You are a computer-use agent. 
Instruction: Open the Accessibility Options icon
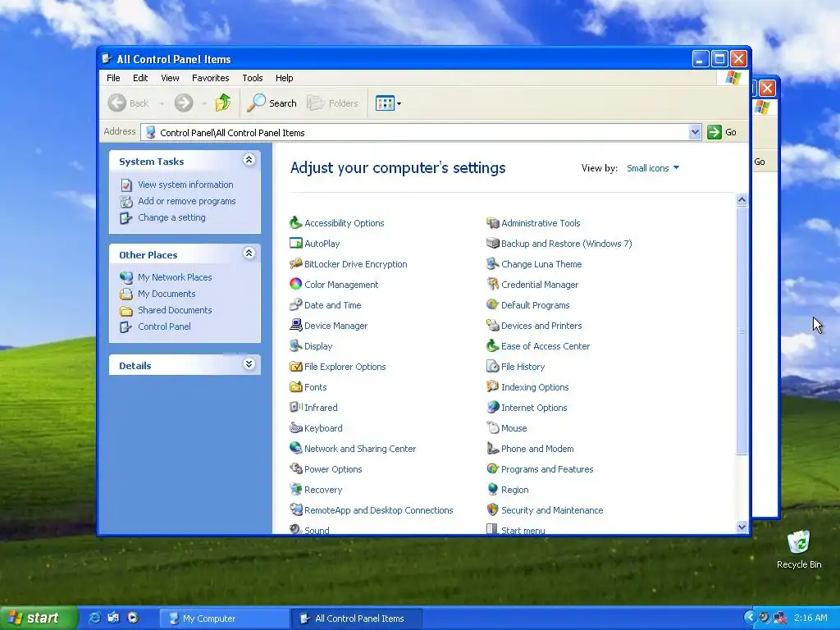click(x=295, y=223)
